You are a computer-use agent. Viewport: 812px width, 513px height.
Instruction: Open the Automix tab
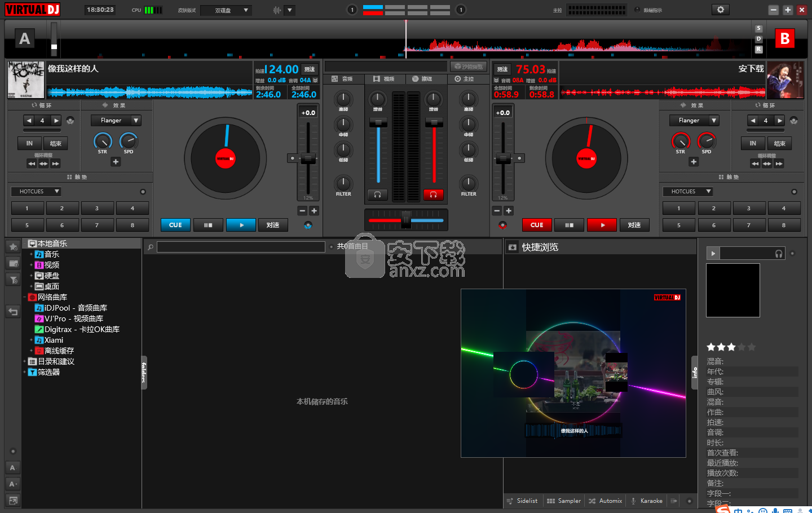click(606, 501)
